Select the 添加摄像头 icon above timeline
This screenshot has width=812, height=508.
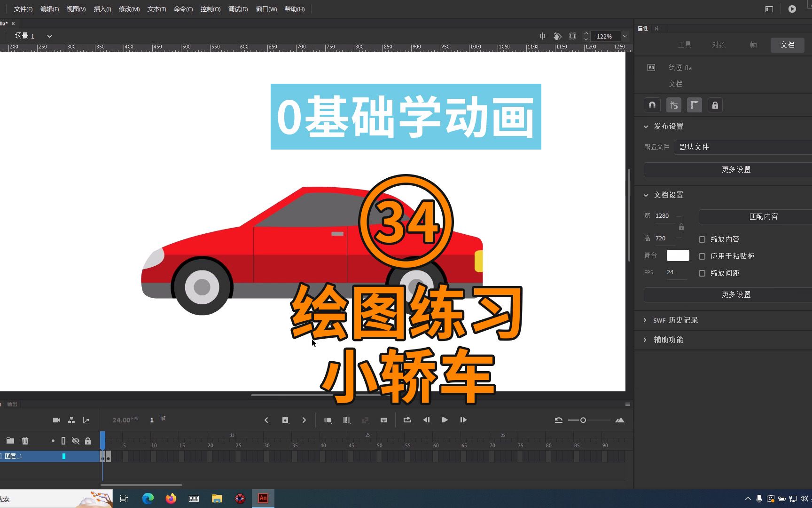click(56, 420)
